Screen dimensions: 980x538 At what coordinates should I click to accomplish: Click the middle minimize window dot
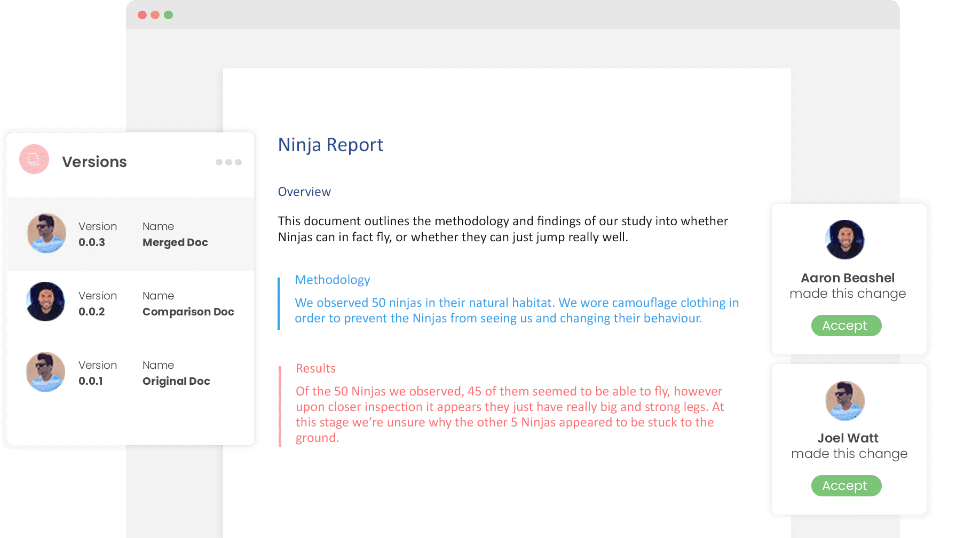tap(155, 15)
